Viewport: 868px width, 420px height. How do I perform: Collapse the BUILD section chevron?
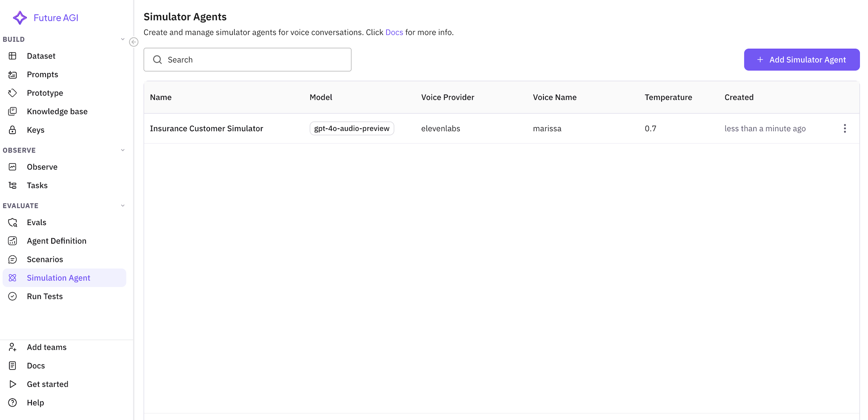123,39
